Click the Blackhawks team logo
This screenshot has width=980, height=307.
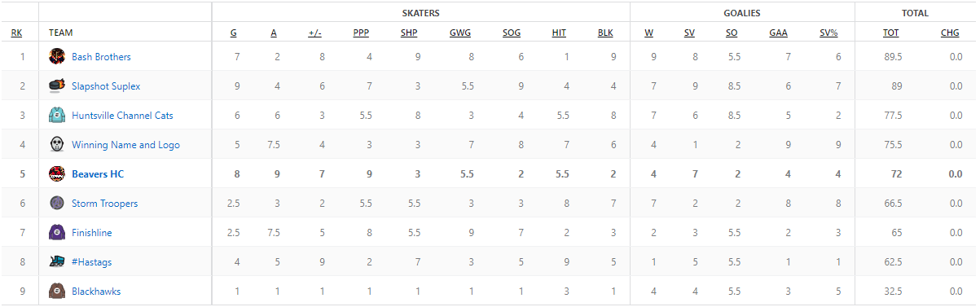[x=56, y=292]
